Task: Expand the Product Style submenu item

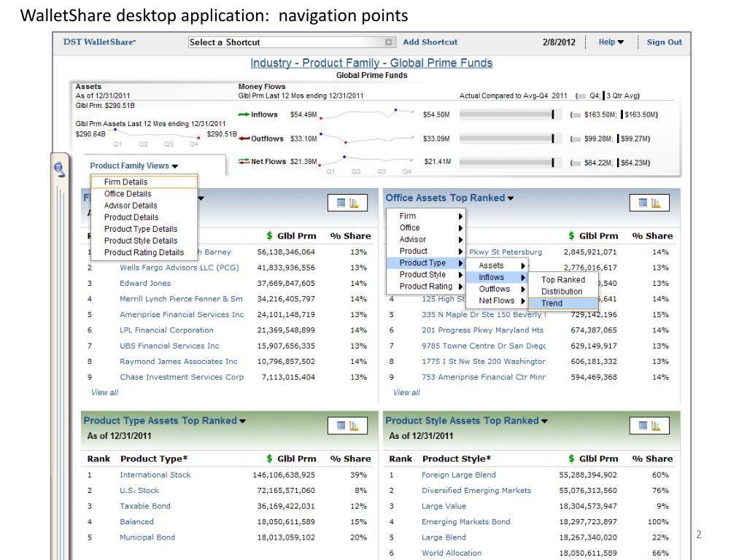Action: (425, 275)
